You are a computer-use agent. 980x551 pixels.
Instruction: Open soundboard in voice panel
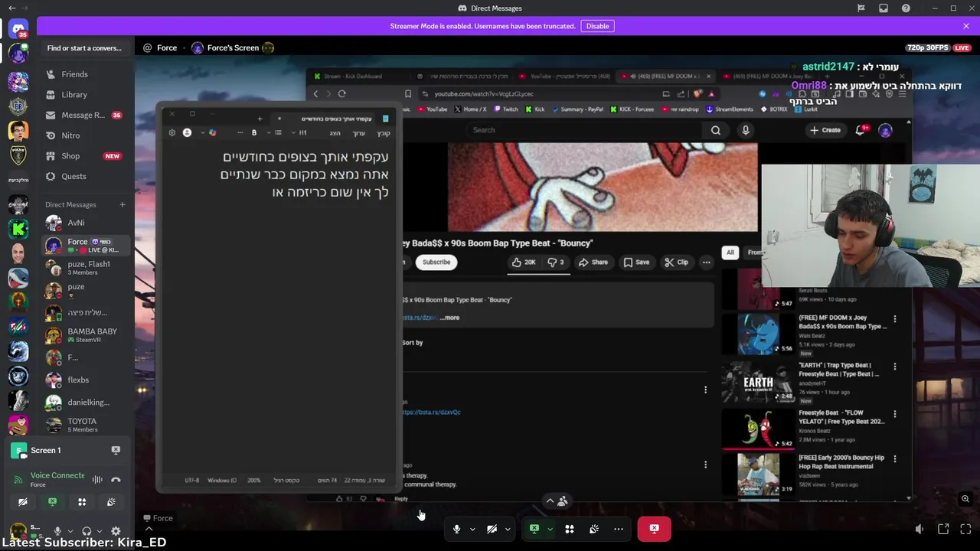tap(111, 502)
